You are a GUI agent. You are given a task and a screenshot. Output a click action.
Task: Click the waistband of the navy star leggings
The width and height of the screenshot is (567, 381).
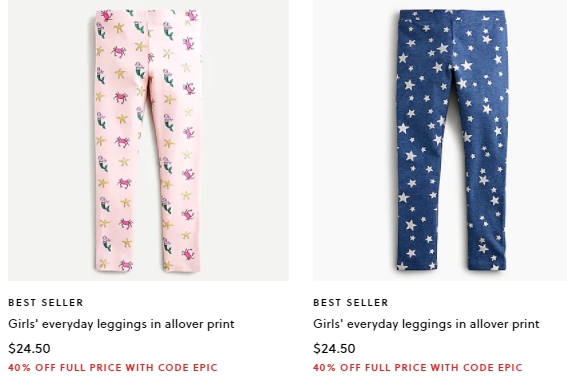(452, 16)
